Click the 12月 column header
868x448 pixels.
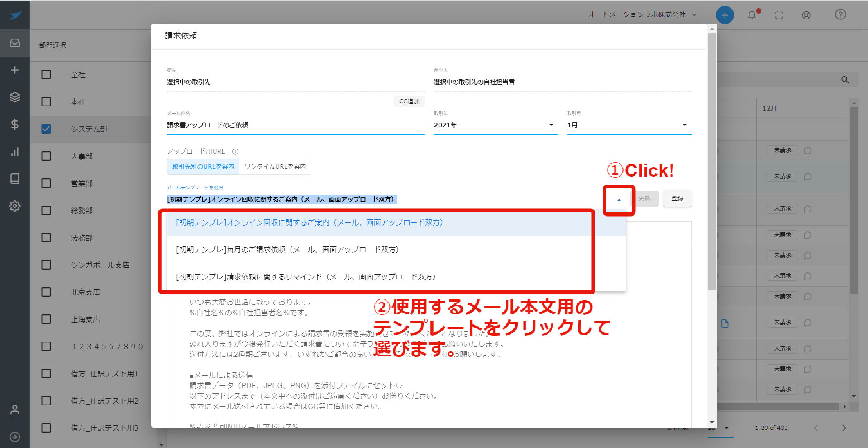coord(802,109)
